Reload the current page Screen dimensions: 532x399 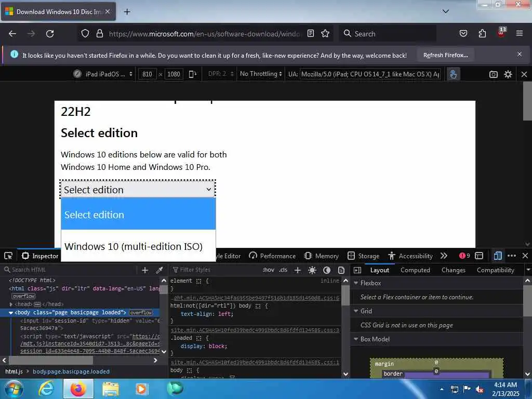point(50,34)
